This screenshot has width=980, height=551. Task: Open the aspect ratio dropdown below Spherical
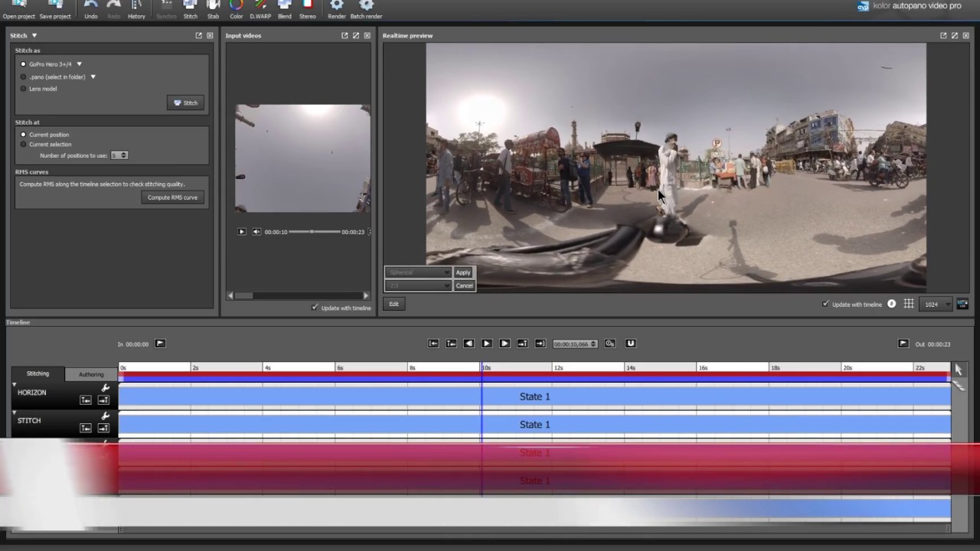tap(418, 285)
